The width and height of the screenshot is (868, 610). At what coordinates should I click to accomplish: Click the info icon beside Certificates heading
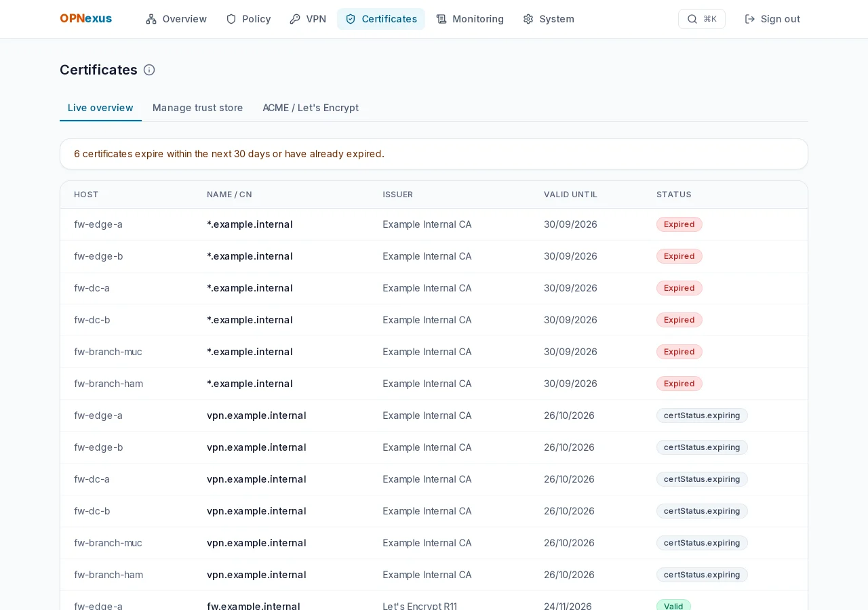(x=149, y=70)
